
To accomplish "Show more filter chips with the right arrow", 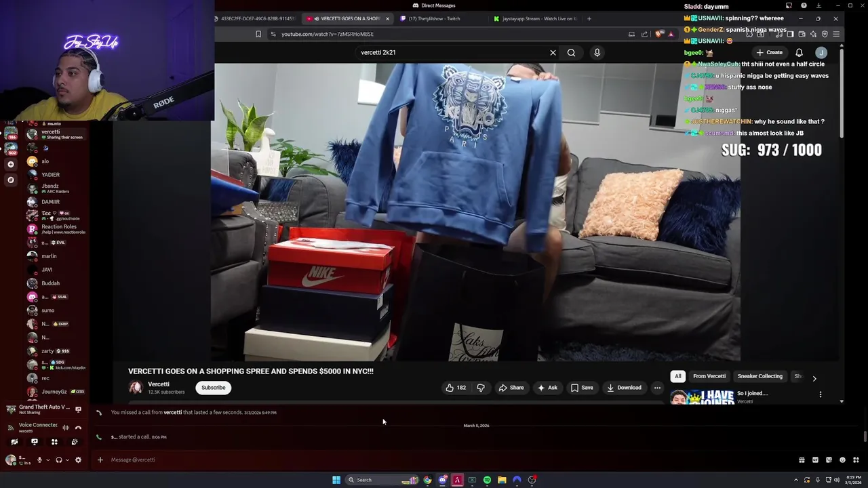I will click(814, 378).
